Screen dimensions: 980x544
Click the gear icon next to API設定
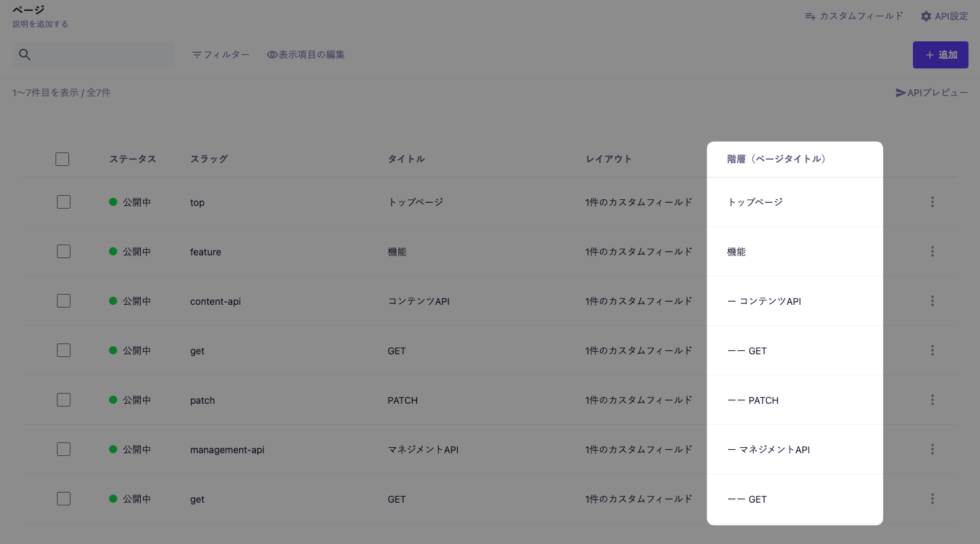point(926,16)
